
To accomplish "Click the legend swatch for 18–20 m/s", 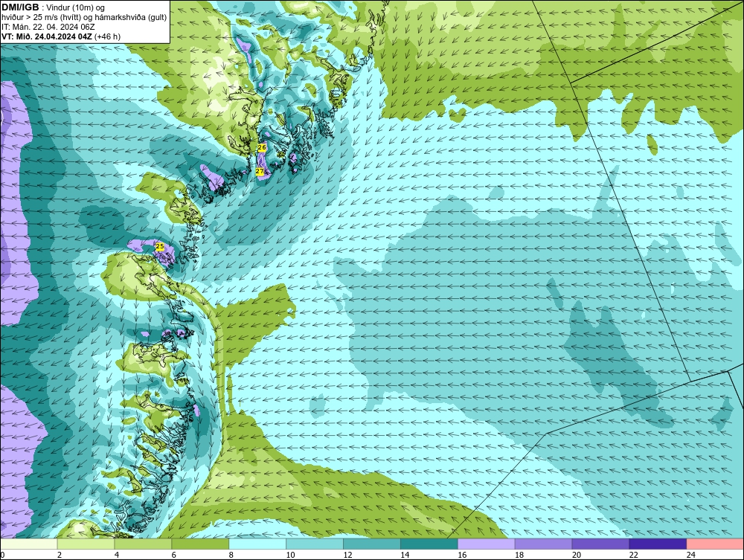I will point(543,544).
